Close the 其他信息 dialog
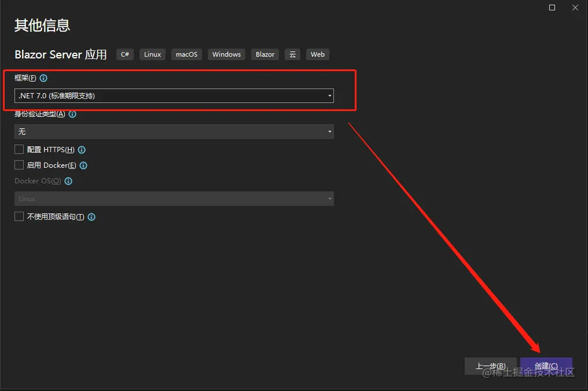Screen dimensions: 588x391 pos(575,8)
